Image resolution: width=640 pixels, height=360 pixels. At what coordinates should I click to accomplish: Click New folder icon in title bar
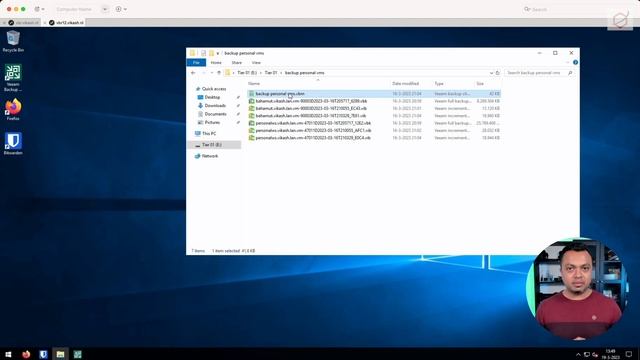(211, 53)
